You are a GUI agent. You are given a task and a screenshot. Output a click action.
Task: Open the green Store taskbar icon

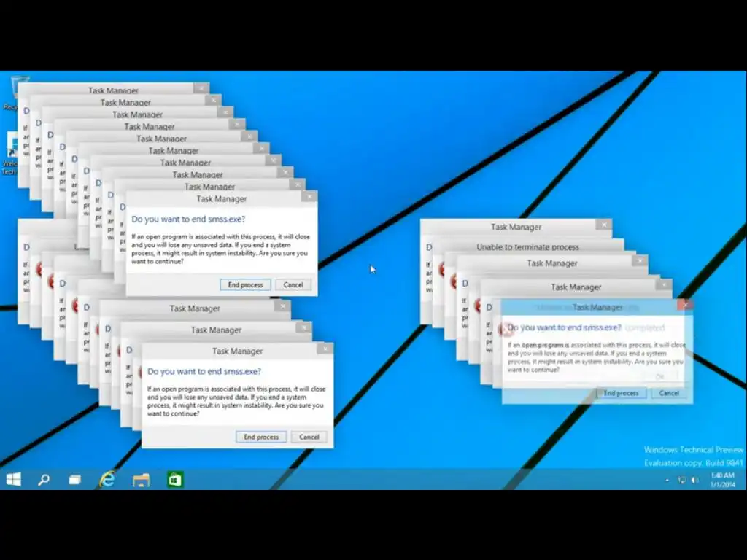(x=175, y=480)
